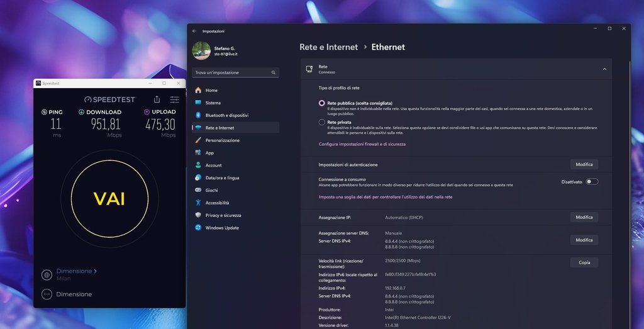This screenshot has width=644, height=329.
Task: Click the Sistema monitor icon in sidebar
Action: 198,103
